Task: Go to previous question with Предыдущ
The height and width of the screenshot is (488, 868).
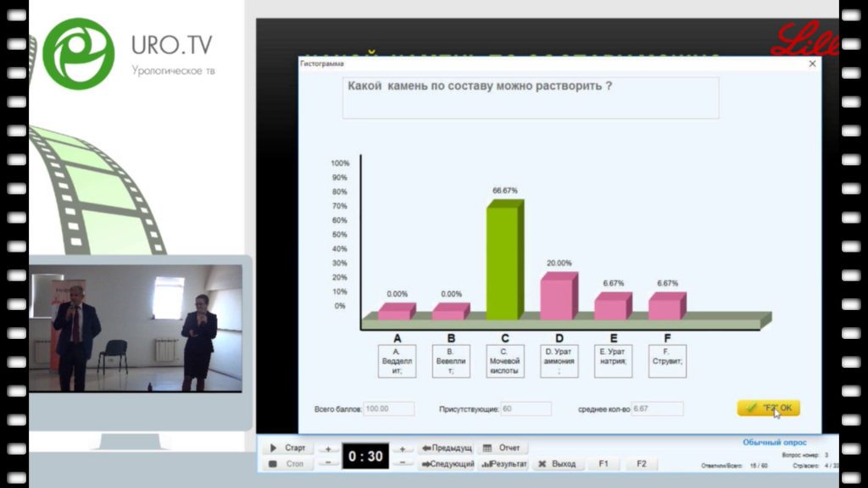Action: (447, 448)
